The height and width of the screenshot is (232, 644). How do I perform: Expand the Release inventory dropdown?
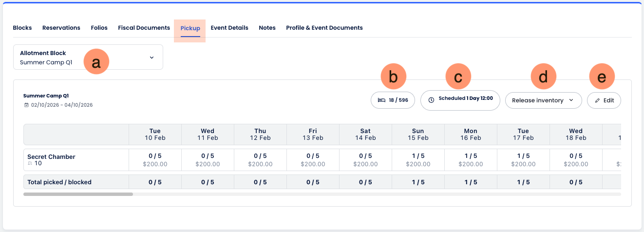[543, 100]
